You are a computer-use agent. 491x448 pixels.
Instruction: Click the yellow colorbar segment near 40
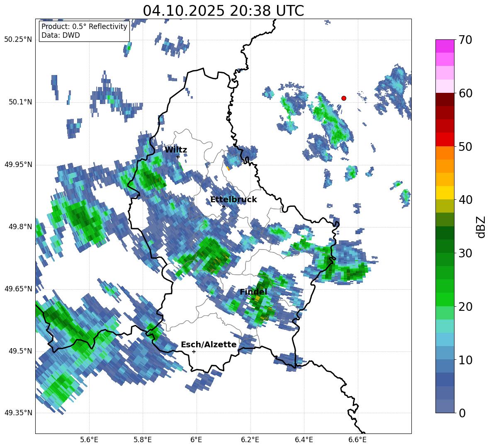point(445,193)
